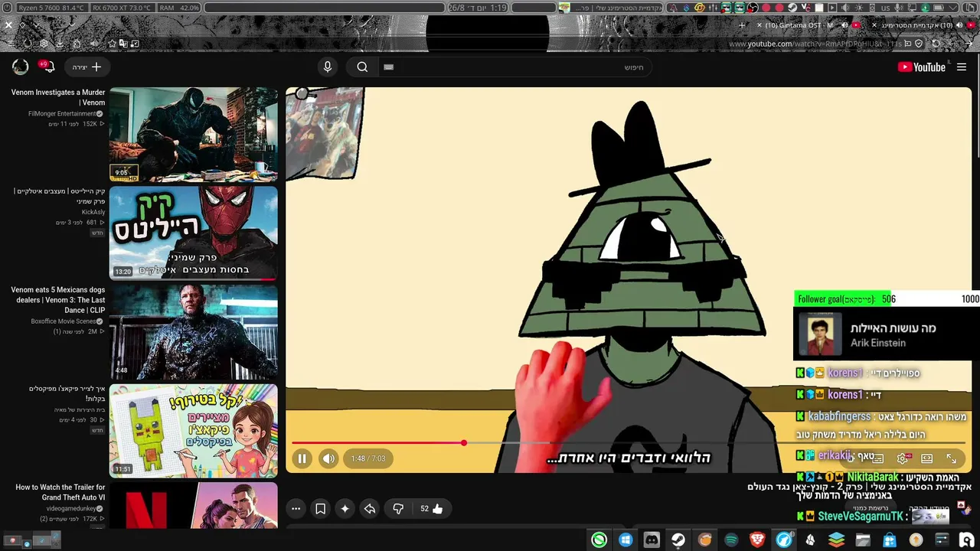Visit the videogamedunkey channel link
Viewport: 980px width, 551px height.
72,508
